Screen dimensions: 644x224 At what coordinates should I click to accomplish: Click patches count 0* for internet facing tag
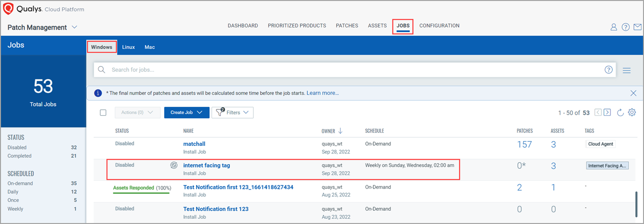521,166
